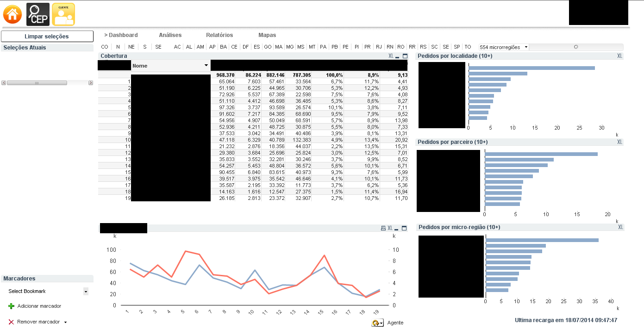644x336 pixels.
Task: Click table cell 132.383
Action: click(x=301, y=140)
